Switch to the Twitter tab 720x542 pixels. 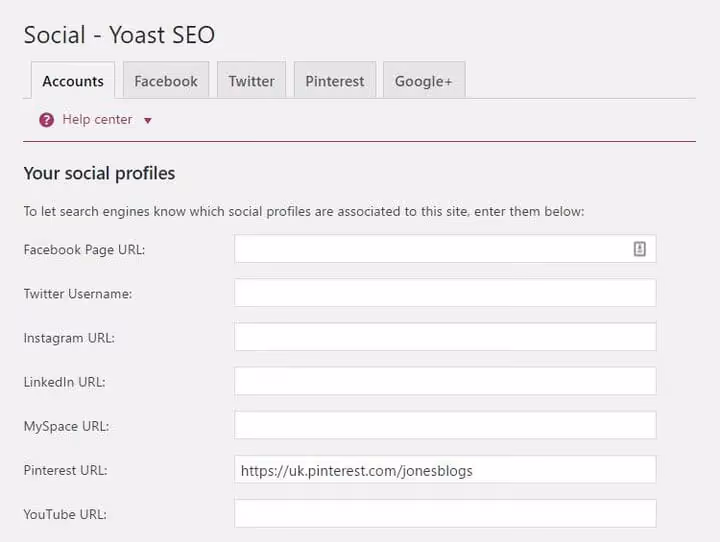252,81
